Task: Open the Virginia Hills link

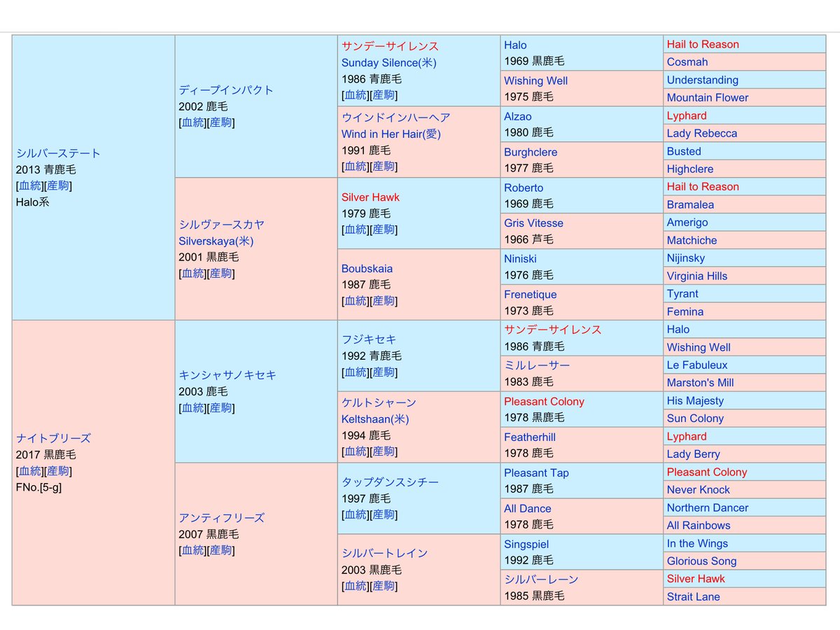Action: pos(696,276)
